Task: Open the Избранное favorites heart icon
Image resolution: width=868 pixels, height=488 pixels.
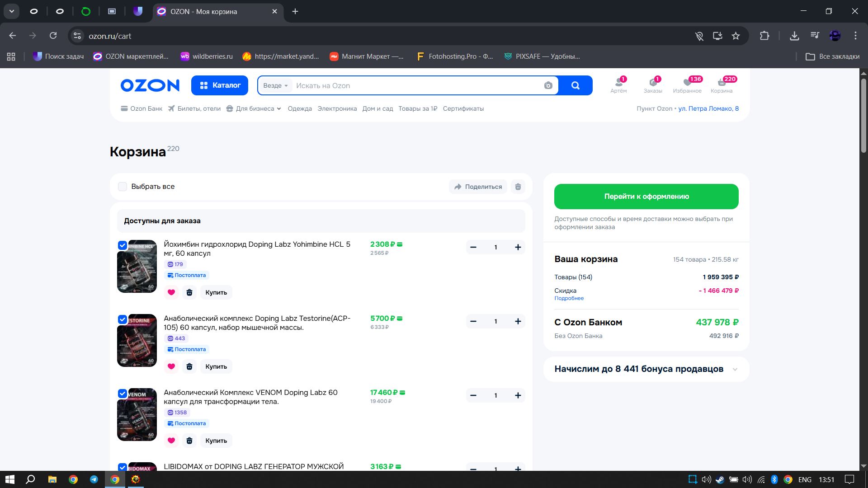Action: pyautogui.click(x=687, y=82)
